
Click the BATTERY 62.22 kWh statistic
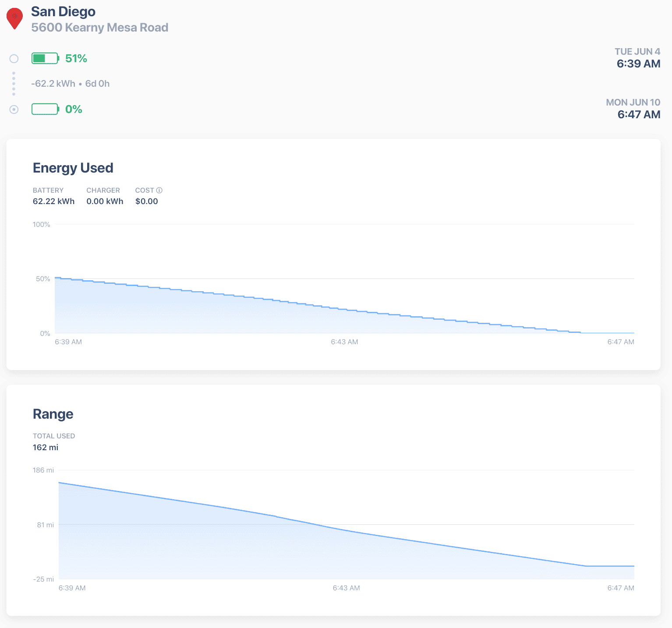point(54,196)
